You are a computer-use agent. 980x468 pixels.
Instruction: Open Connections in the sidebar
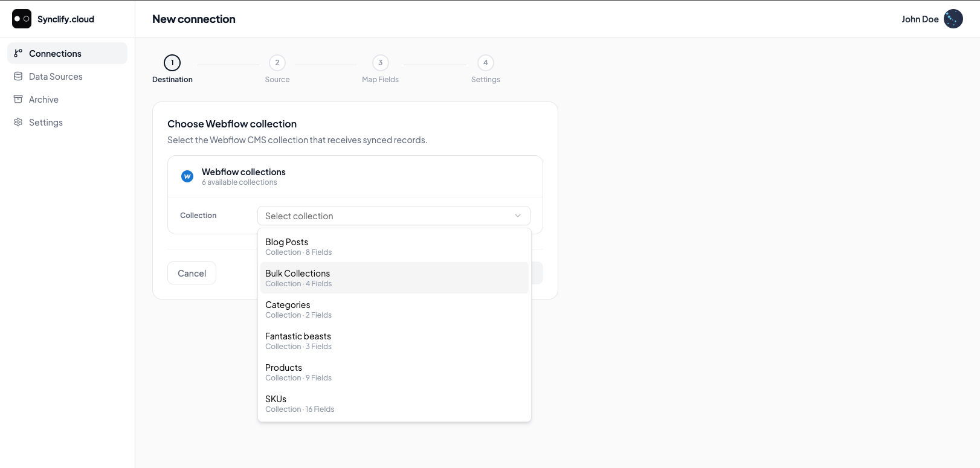[x=67, y=53]
